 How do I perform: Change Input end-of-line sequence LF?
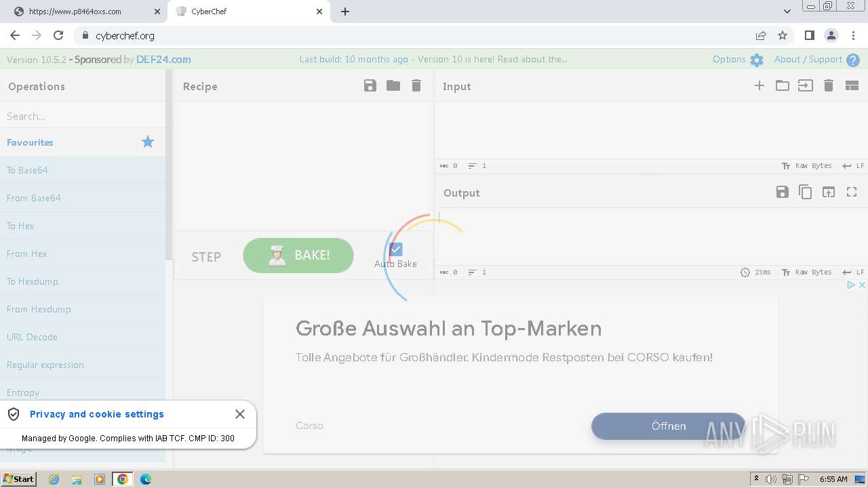pyautogui.click(x=853, y=166)
